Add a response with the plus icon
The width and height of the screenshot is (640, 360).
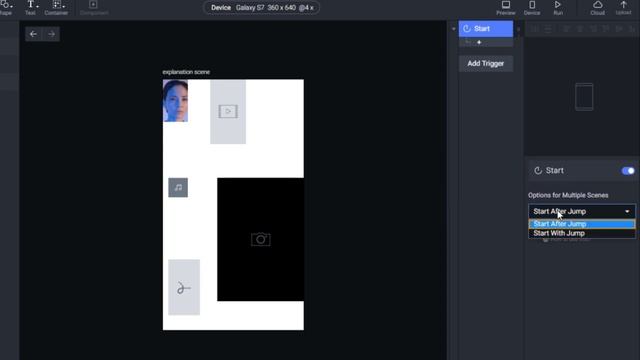tap(479, 42)
